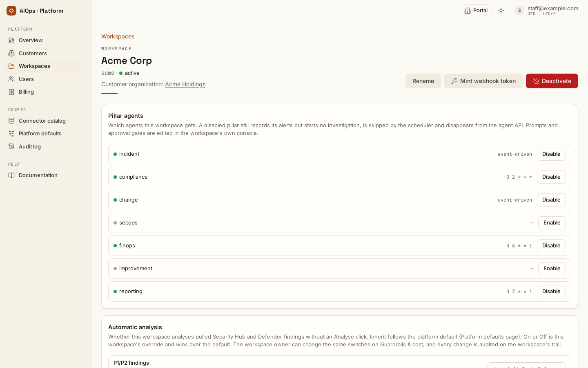Click the Rename button
Screen dimensions: 588x368
423,81
